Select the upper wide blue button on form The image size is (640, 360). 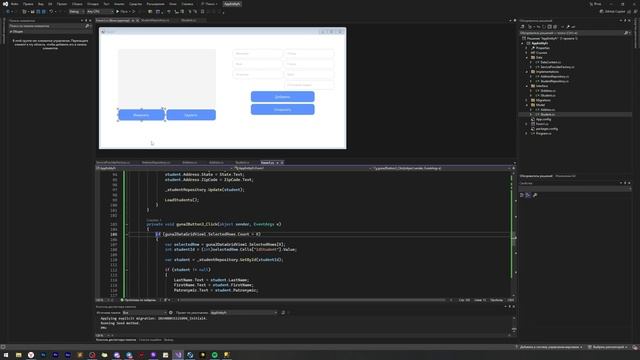click(282, 97)
